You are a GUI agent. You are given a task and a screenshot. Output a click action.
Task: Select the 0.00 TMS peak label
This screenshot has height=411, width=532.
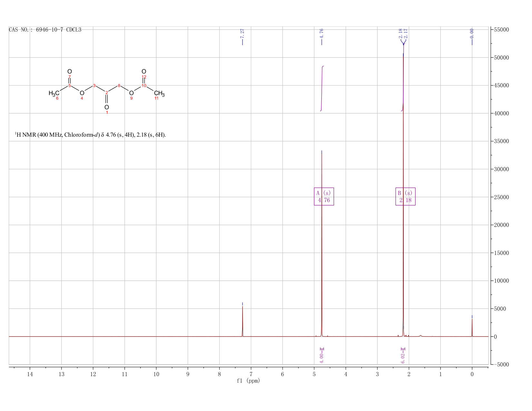pyautogui.click(x=472, y=33)
